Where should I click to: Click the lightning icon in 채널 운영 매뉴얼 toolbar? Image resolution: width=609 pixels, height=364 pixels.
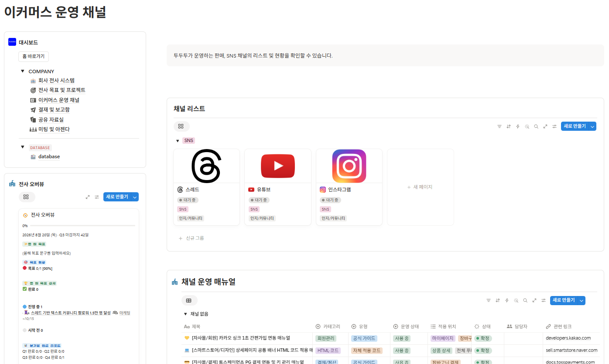[507, 300]
